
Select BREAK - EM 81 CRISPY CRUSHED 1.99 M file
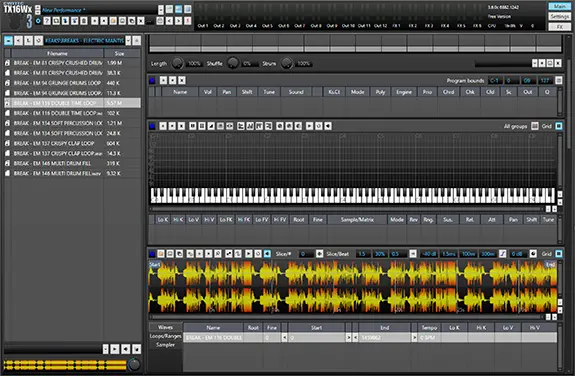(x=72, y=63)
